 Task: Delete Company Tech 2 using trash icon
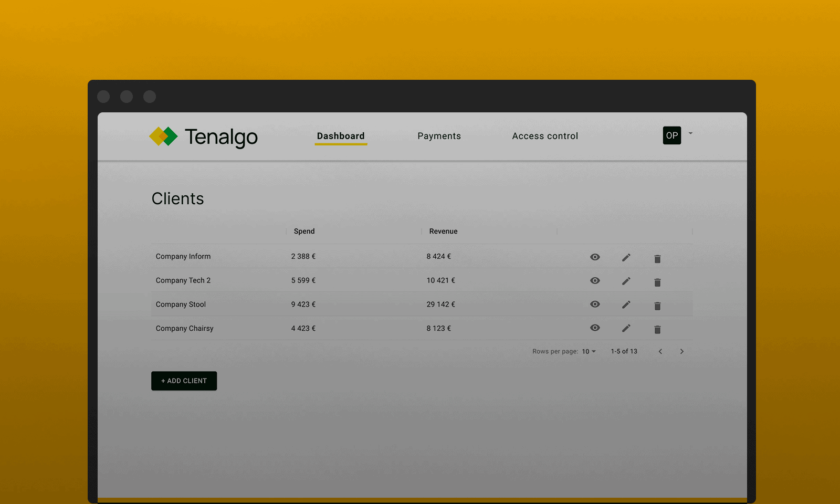coord(657,282)
